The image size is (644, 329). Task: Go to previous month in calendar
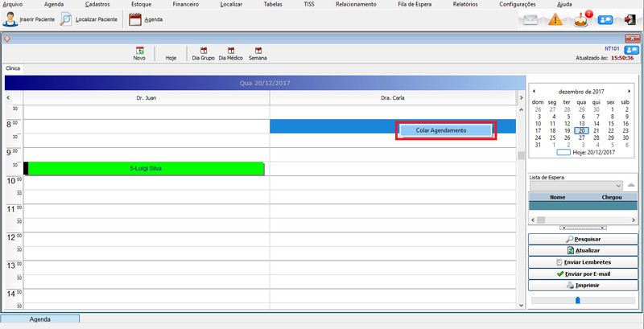(533, 91)
